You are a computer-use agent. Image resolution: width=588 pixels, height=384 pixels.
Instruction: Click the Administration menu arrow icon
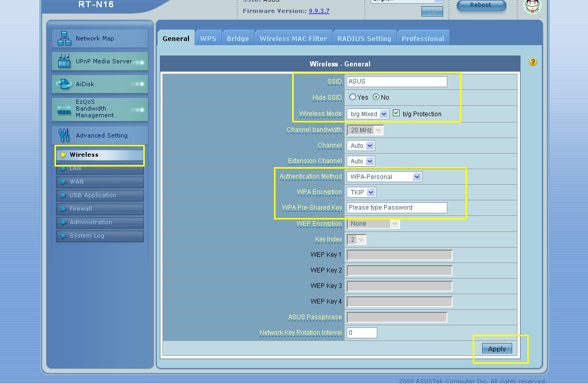pos(63,222)
